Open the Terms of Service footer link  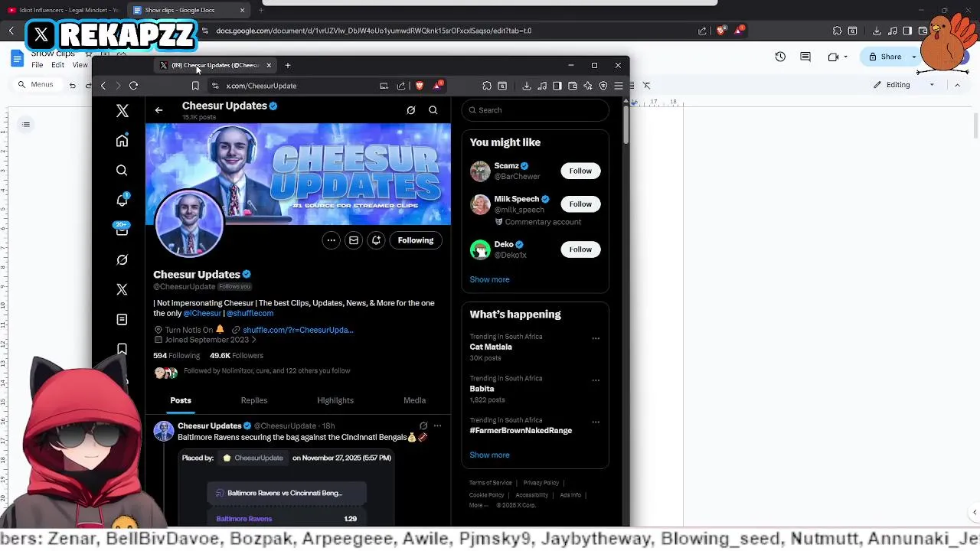pyautogui.click(x=490, y=483)
